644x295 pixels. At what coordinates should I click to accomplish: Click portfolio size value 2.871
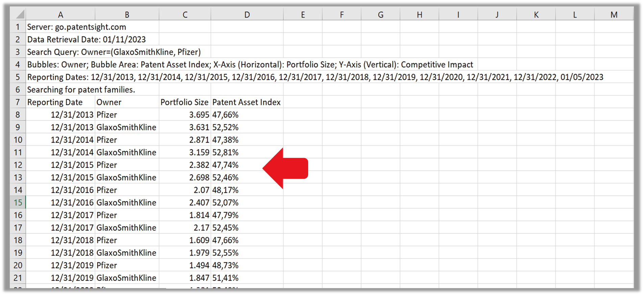(185, 140)
